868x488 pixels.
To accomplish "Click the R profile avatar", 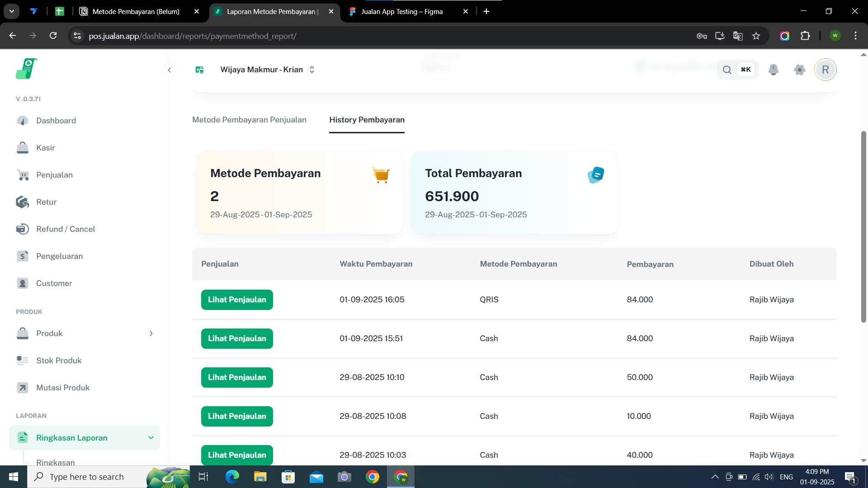I will point(826,70).
